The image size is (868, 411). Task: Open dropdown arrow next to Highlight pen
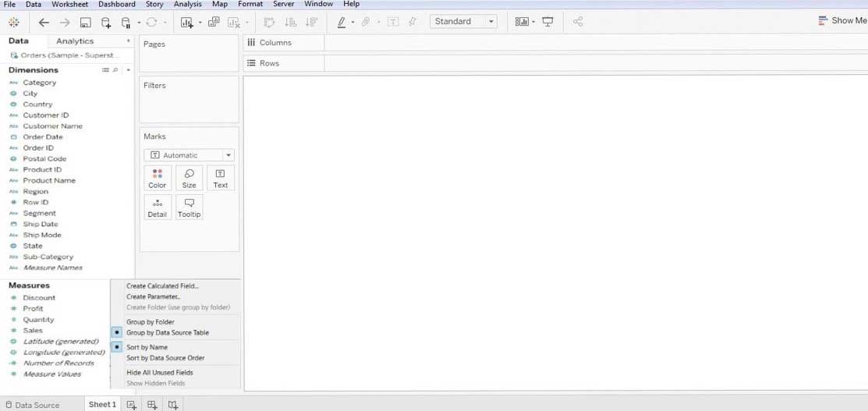pos(353,23)
